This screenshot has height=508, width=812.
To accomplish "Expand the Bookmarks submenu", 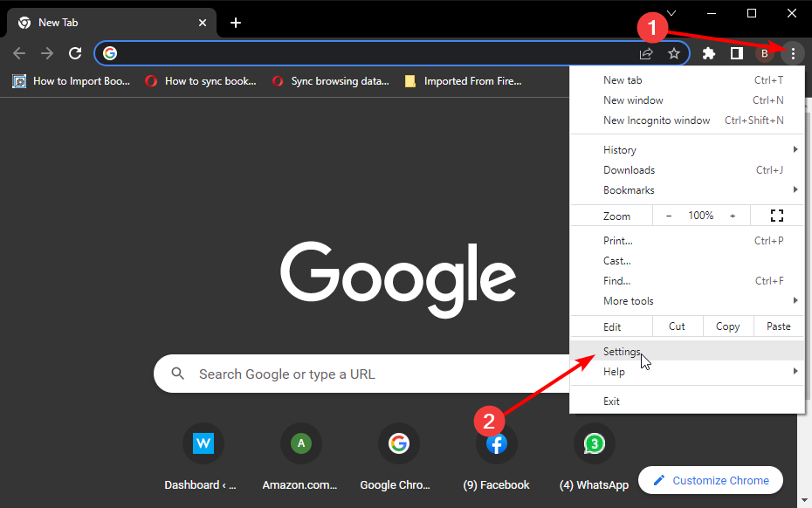I will 687,190.
